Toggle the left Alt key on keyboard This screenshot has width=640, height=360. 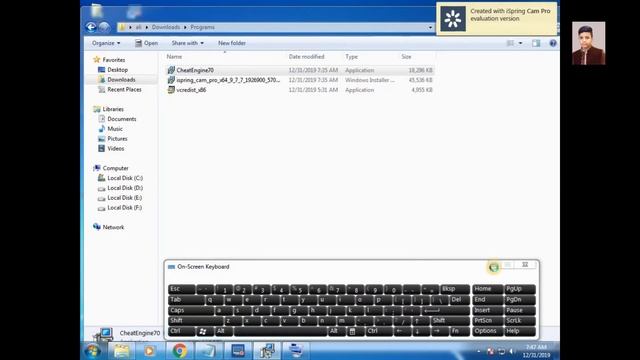[x=223, y=331]
